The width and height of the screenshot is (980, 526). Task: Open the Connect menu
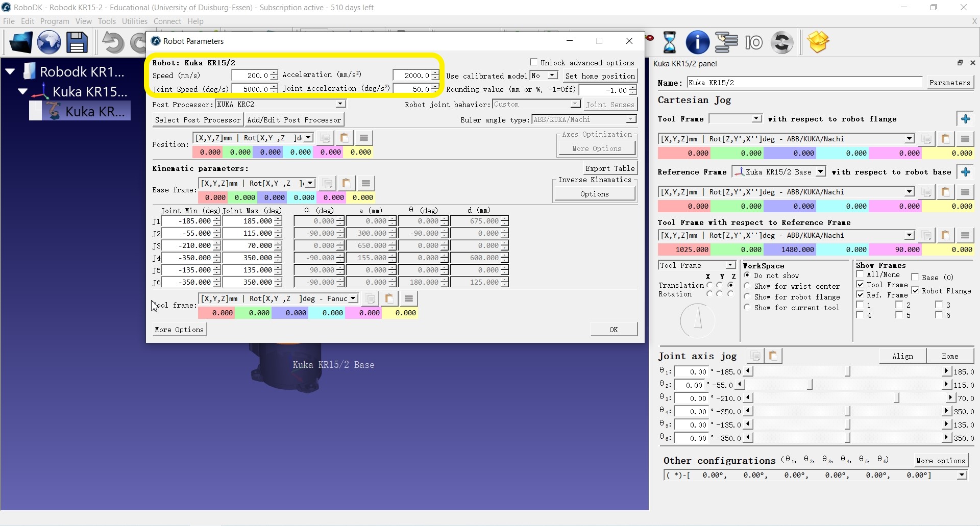coord(167,21)
